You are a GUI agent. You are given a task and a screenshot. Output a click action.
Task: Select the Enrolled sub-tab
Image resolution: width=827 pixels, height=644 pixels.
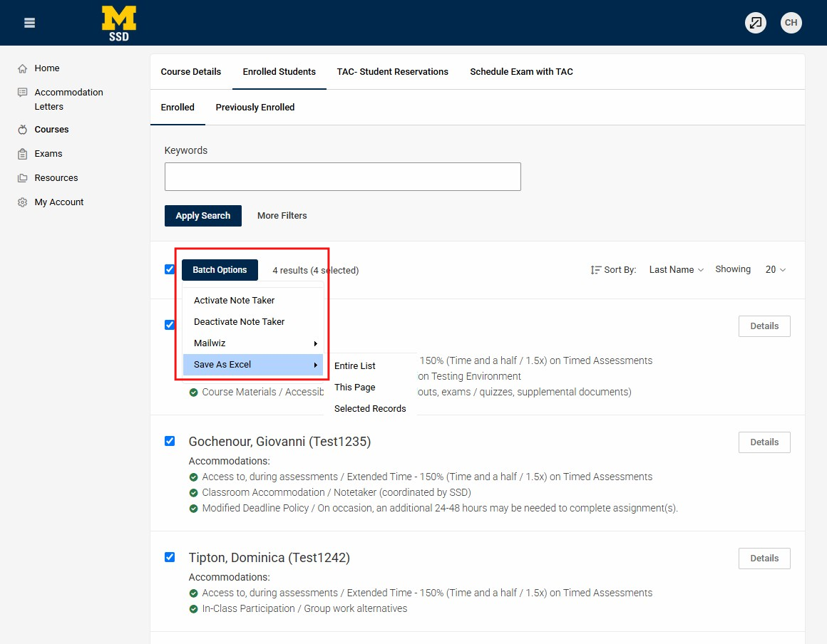(x=178, y=108)
